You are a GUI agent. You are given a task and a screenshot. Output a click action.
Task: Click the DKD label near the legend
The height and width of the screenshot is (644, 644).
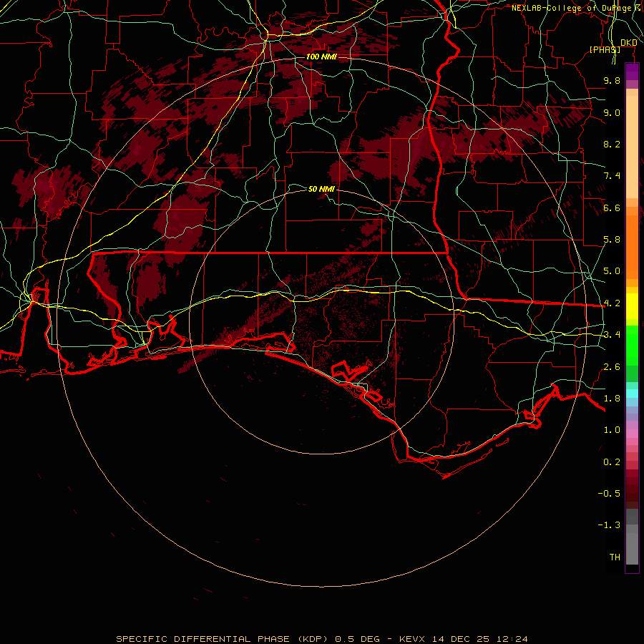[x=628, y=43]
